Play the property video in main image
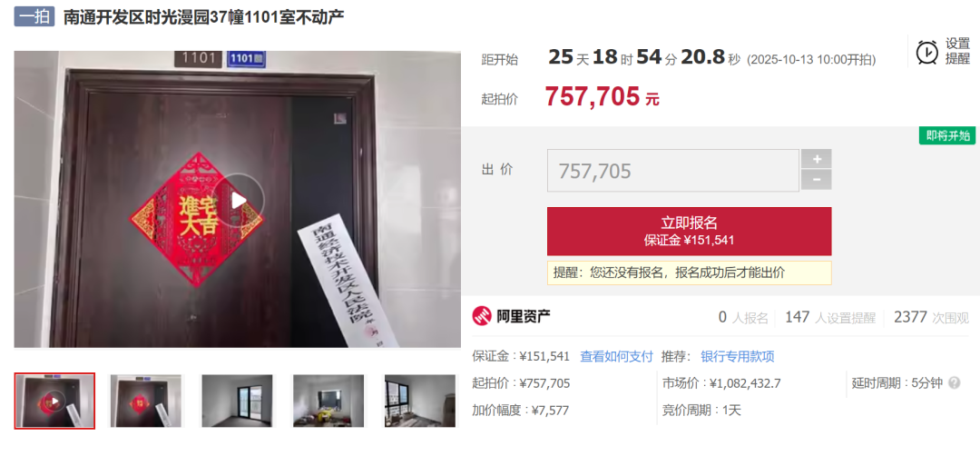980x456 pixels. click(x=238, y=200)
